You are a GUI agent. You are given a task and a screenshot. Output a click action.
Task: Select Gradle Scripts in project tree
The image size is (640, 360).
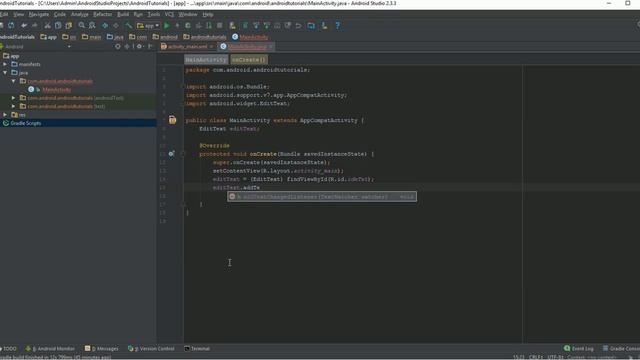(26, 123)
